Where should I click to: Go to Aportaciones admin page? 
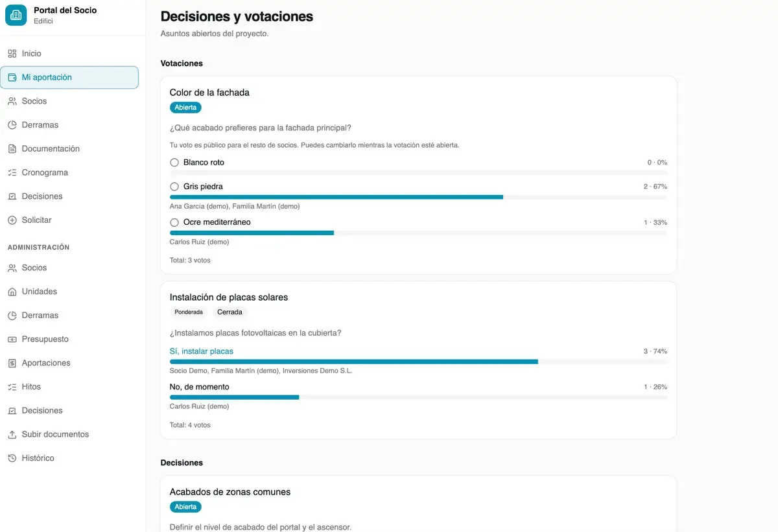tap(69, 364)
